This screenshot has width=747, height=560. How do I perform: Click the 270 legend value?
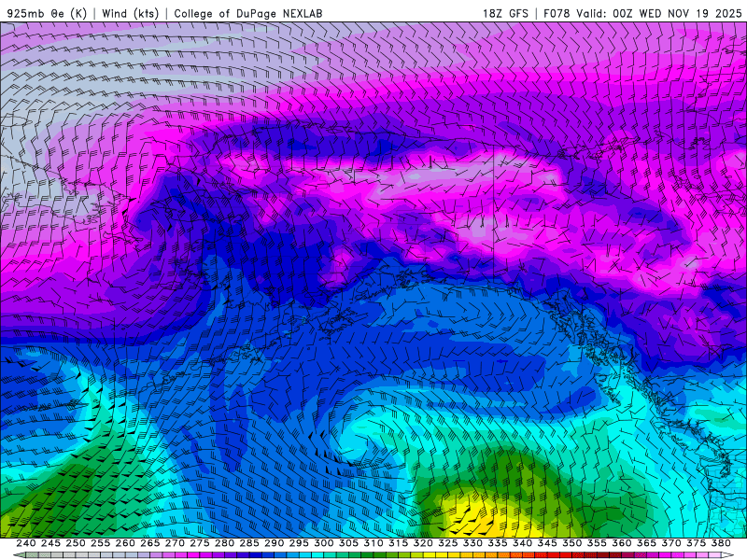pyautogui.click(x=175, y=543)
